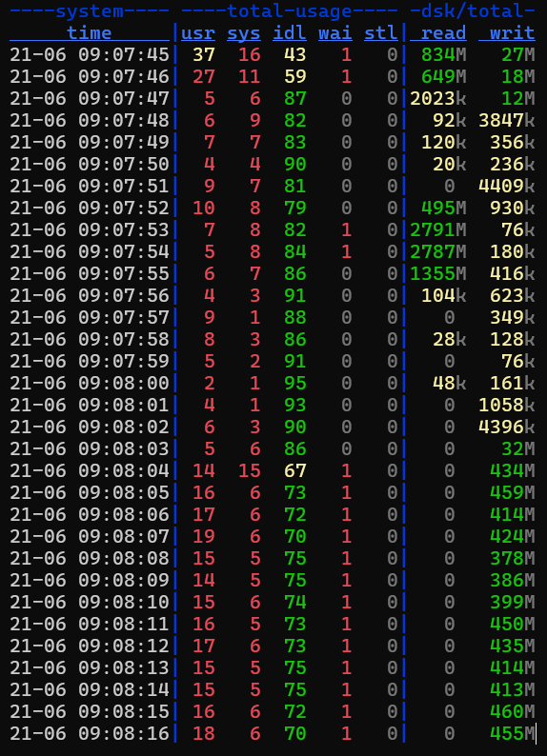Select the 128k write value
547x756 pixels.
tap(513, 339)
